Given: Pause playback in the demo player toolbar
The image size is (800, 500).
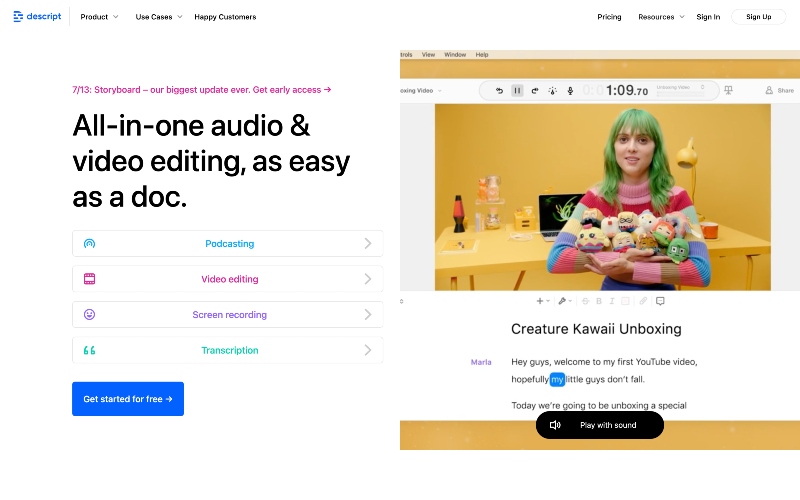Looking at the screenshot, I should [517, 91].
